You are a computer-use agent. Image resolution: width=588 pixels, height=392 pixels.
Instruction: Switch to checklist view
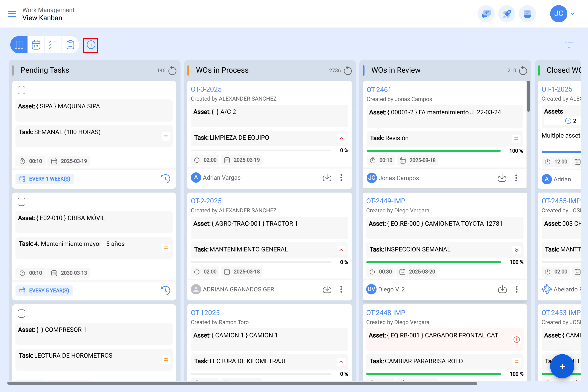(53, 45)
